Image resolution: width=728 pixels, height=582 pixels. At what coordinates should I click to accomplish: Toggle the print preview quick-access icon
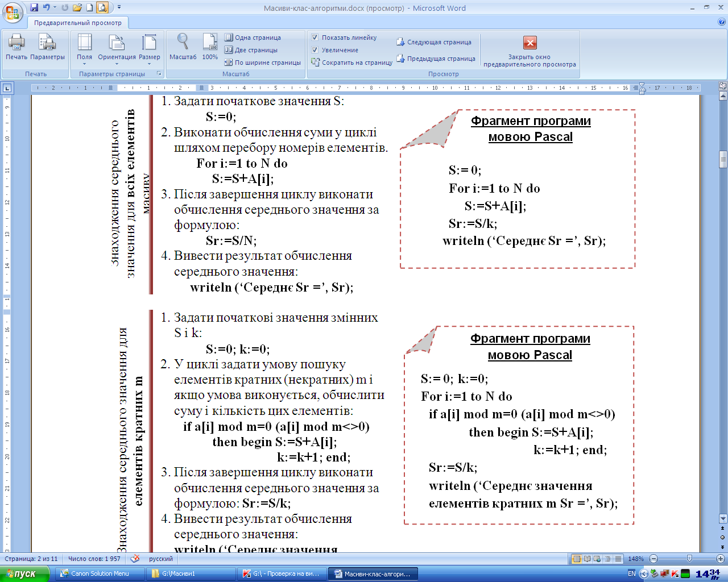pyautogui.click(x=102, y=7)
